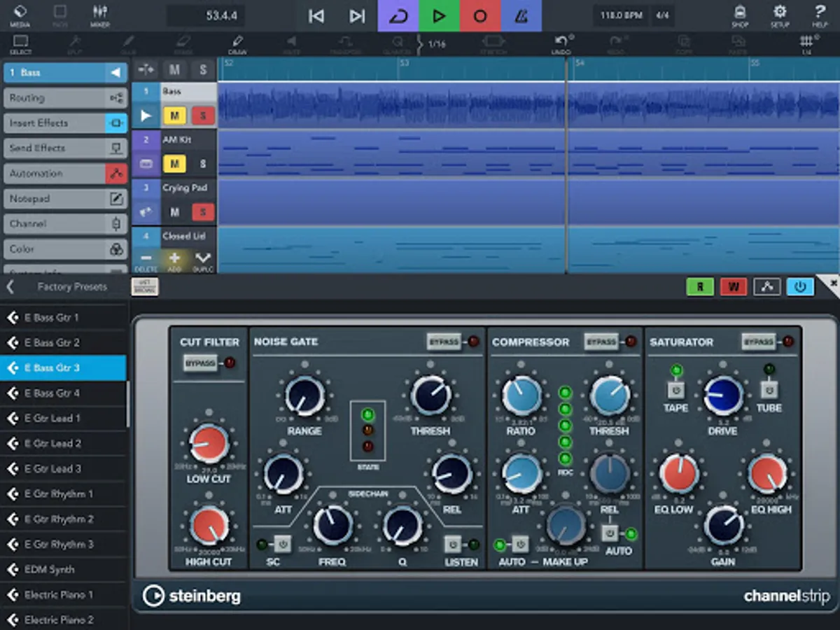Bypass the Noise Gate section

coord(444,342)
